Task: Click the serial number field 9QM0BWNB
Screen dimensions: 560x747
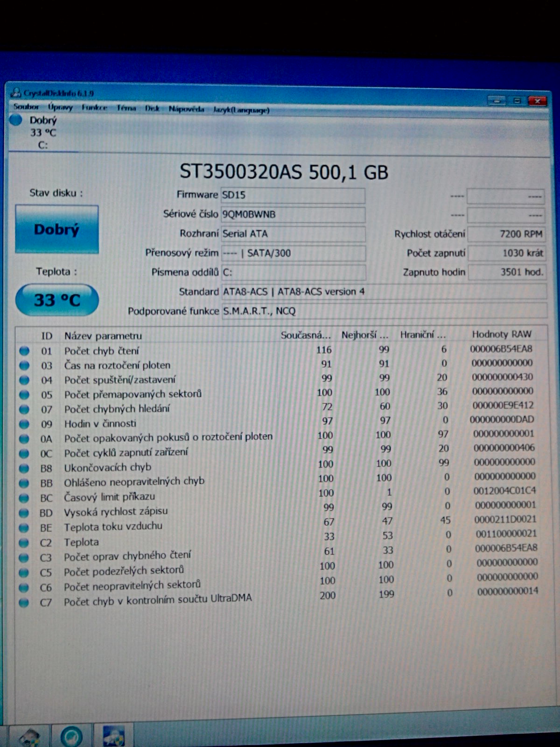Action: (x=293, y=215)
